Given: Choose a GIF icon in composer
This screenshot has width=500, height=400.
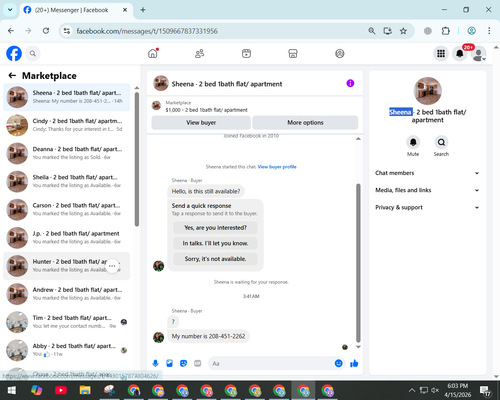Looking at the screenshot, I should [x=198, y=363].
